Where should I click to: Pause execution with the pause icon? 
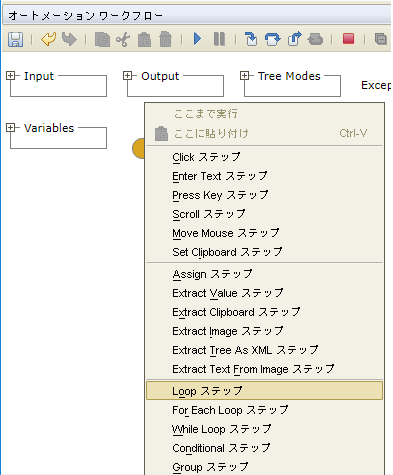tap(219, 39)
